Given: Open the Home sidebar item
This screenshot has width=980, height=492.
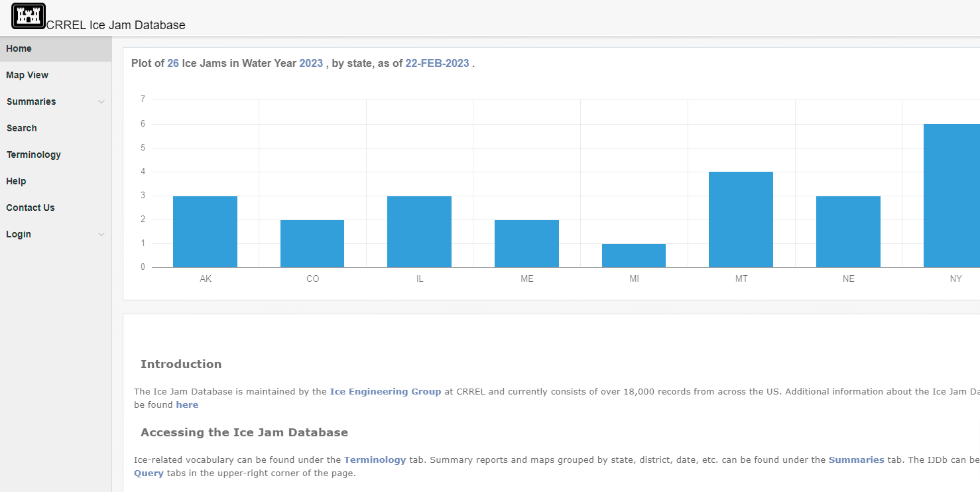Looking at the screenshot, I should tap(19, 48).
